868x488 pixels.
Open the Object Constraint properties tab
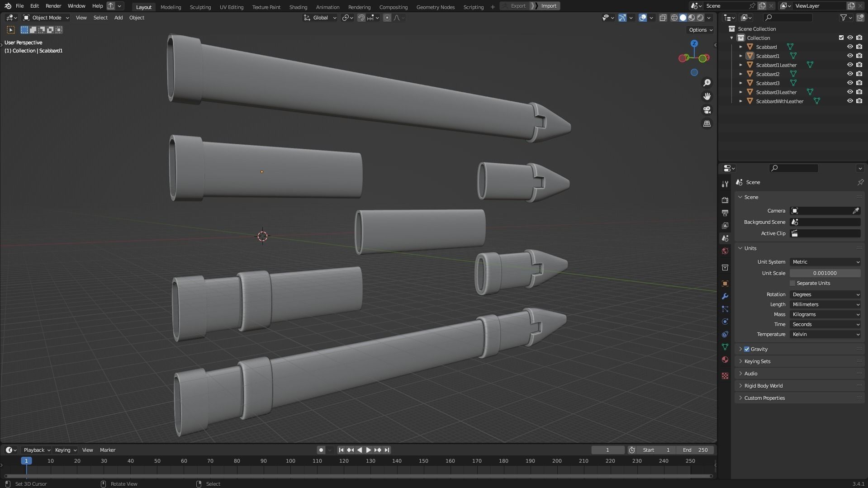pos(725,334)
